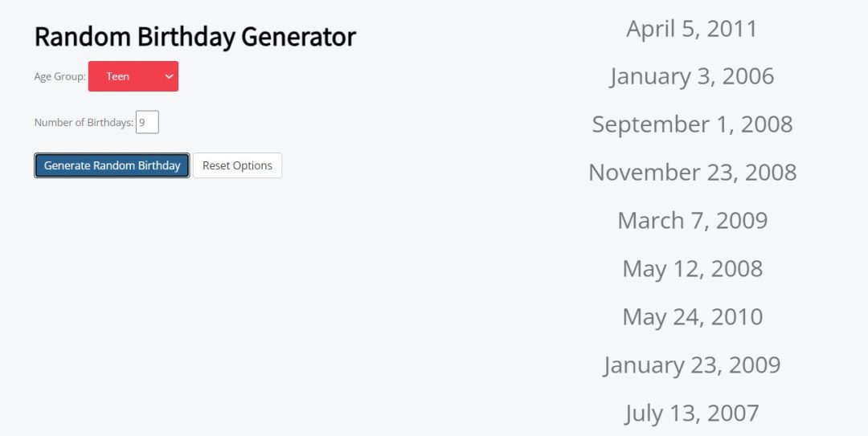The height and width of the screenshot is (436, 868).
Task: Open the Age Group Teen dropdown
Action: click(133, 76)
